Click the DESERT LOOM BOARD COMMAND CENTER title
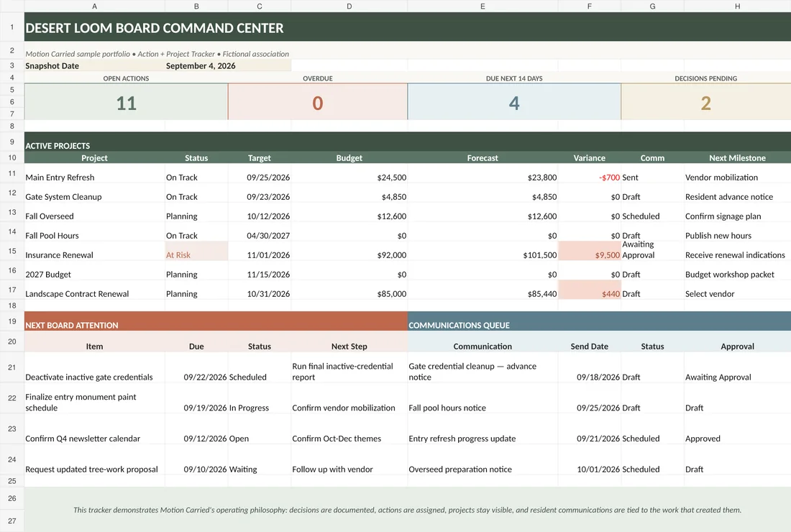 (155, 28)
